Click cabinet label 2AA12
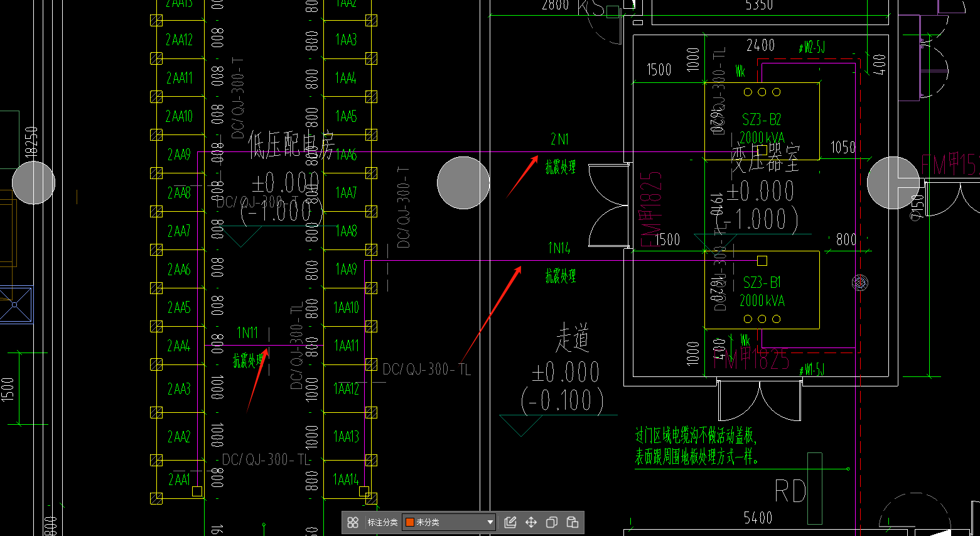This screenshot has width=980, height=536. pos(179,40)
